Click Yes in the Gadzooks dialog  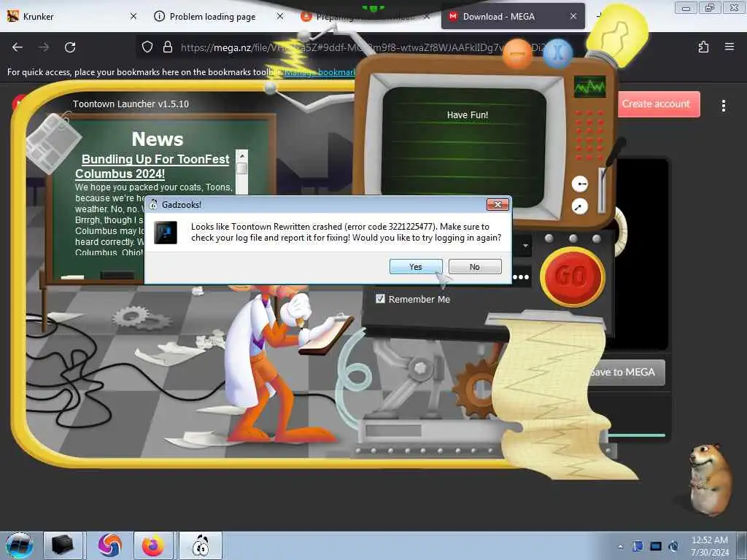point(415,267)
